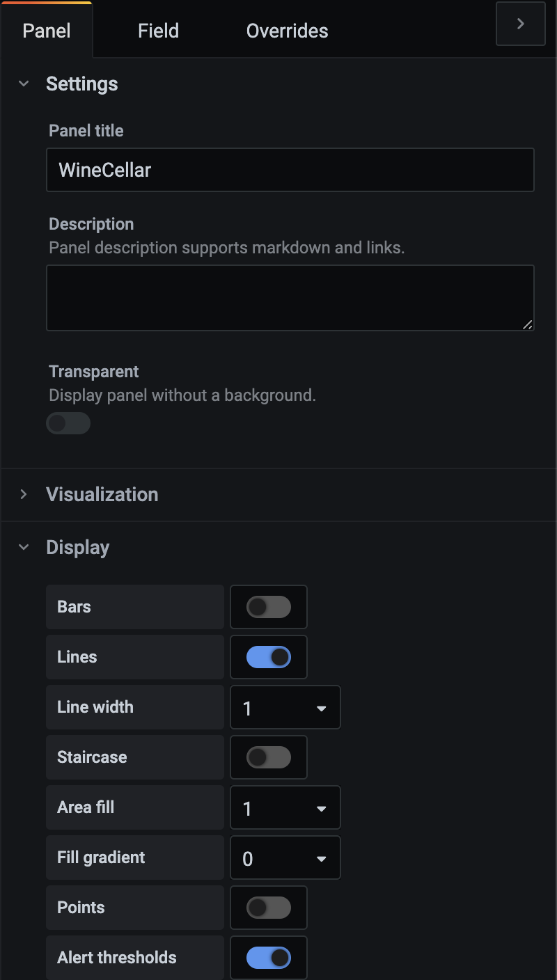
Task: Enable the Staircase toggle
Action: [269, 757]
